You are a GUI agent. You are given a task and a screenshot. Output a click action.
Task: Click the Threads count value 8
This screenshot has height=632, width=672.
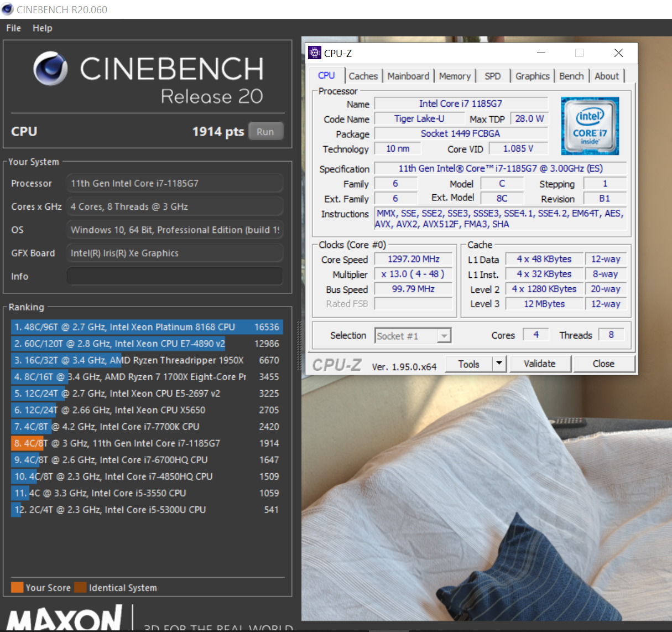[611, 335]
